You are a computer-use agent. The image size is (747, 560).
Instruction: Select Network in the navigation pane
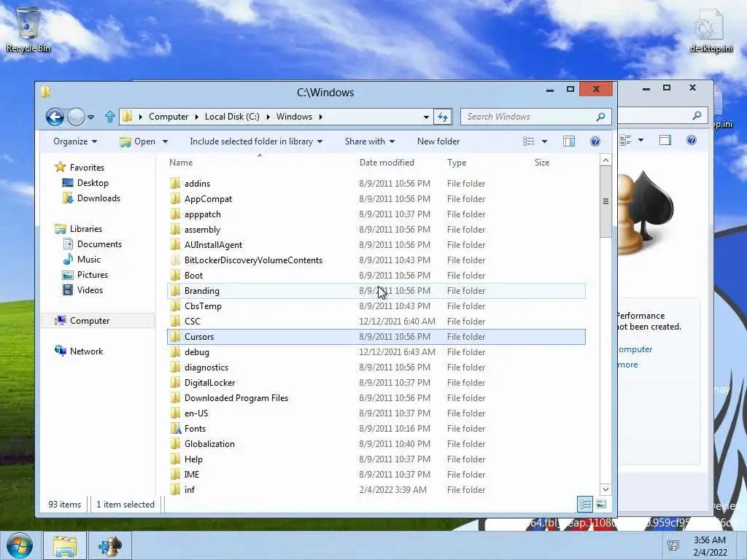pos(86,351)
